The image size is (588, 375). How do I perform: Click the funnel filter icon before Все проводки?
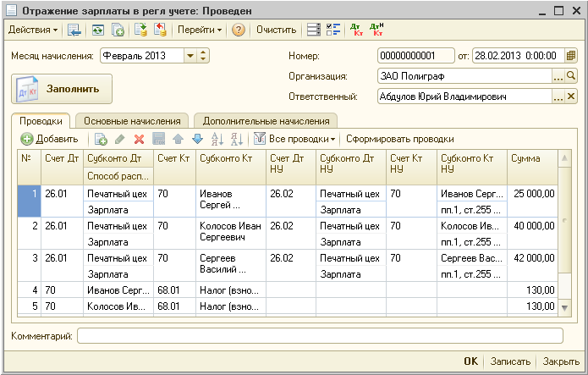260,139
